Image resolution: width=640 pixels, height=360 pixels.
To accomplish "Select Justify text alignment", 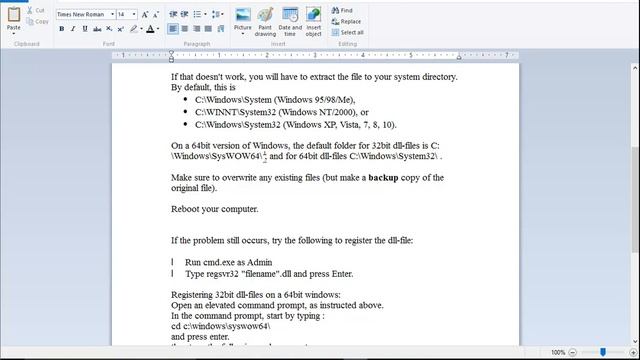I will [x=209, y=29].
